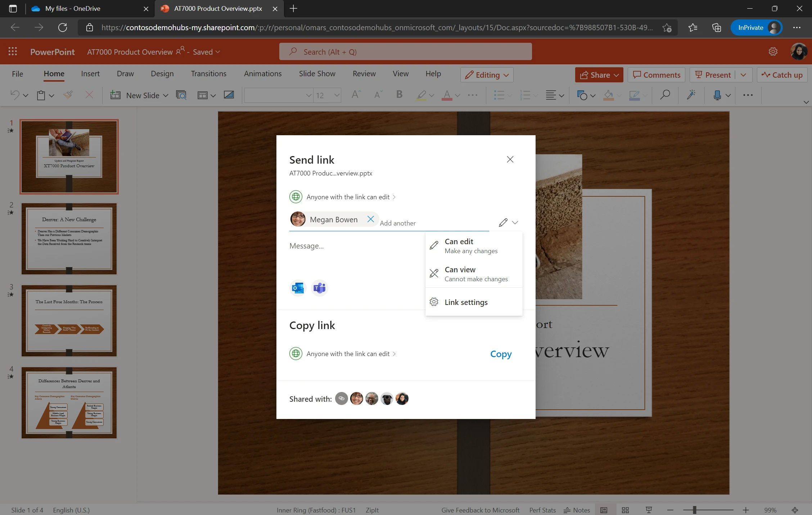The image size is (812, 515).
Task: Open Link settings from the permissions menu
Action: (x=466, y=302)
